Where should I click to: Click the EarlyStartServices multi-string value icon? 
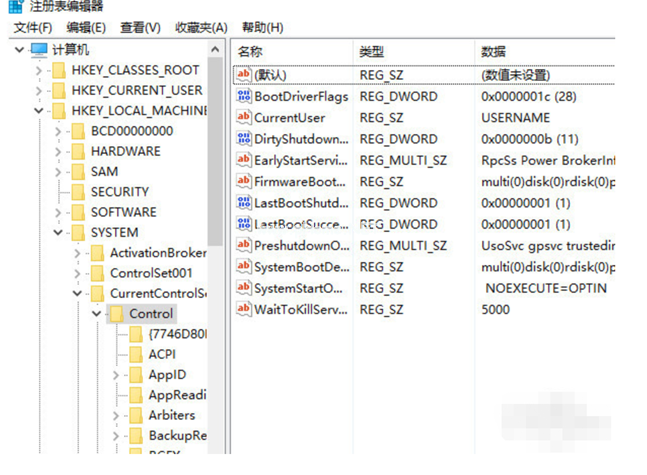[244, 160]
